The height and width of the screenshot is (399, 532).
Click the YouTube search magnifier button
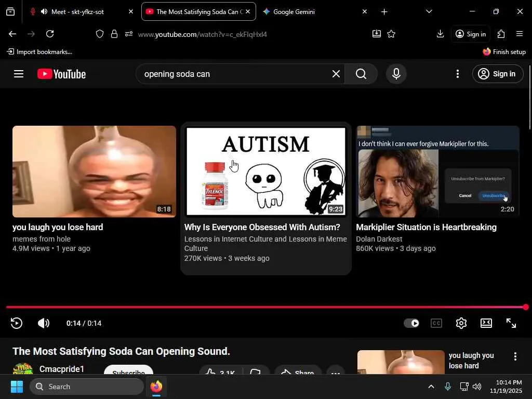361,74
